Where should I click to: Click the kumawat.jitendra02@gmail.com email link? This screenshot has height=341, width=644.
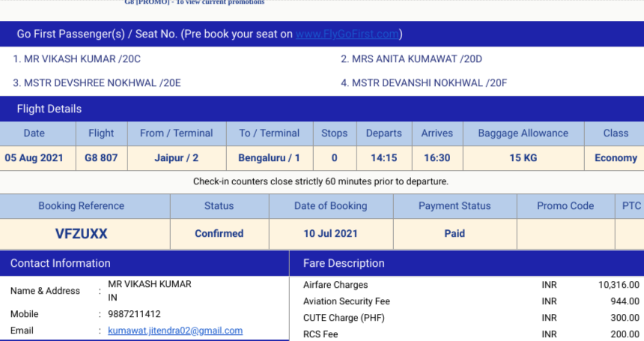pyautogui.click(x=175, y=331)
